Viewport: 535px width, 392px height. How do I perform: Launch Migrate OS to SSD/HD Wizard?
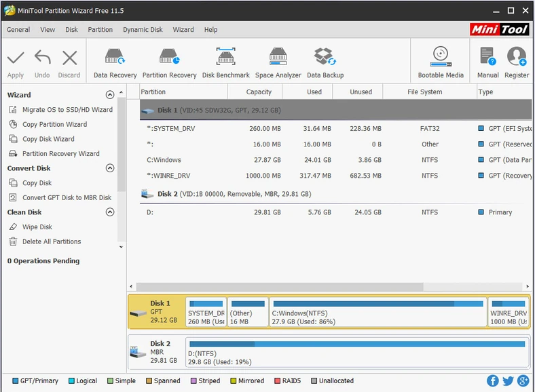tap(67, 110)
